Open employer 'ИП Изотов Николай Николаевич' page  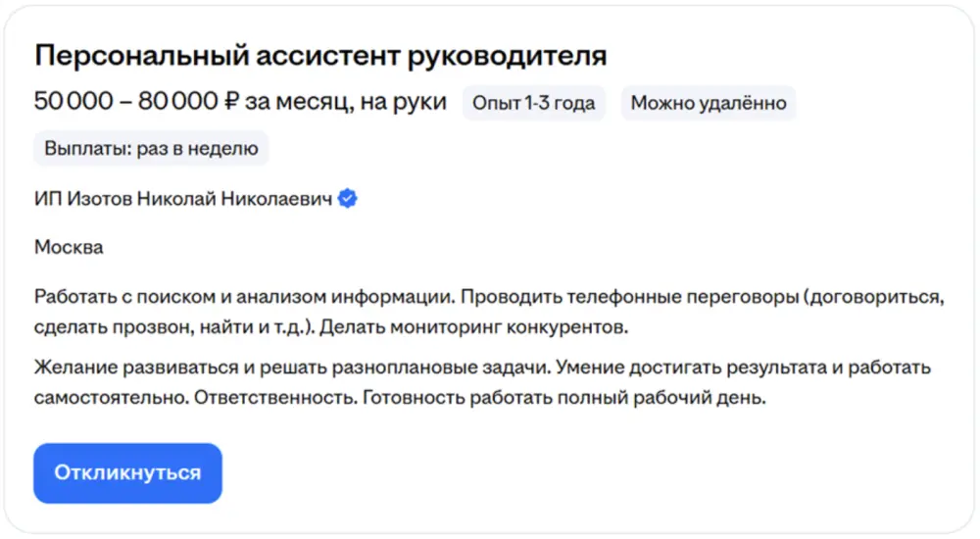182,199
